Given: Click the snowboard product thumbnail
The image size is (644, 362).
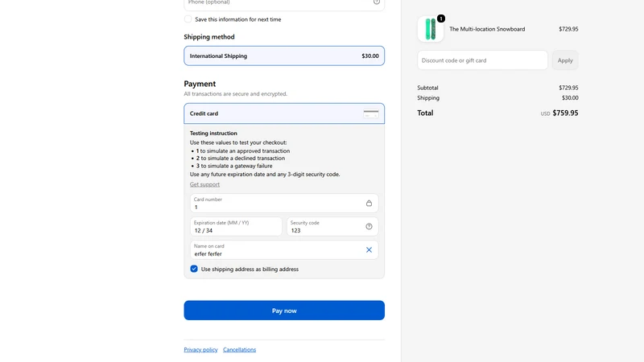Looking at the screenshot, I should pos(431,29).
